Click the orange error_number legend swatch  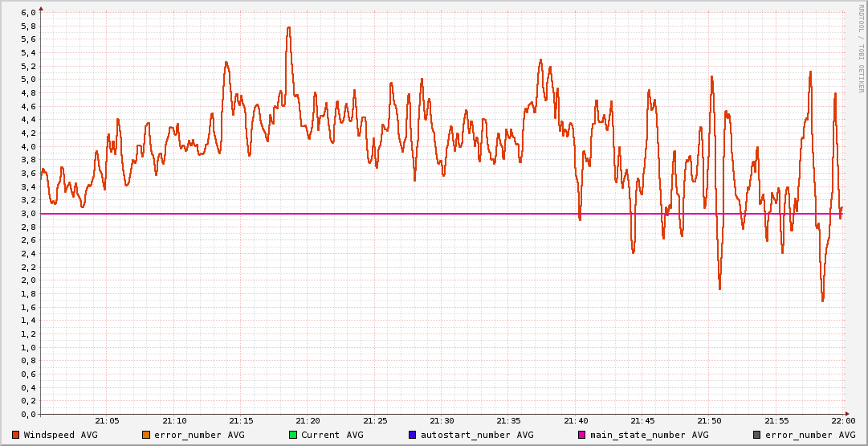click(x=146, y=435)
